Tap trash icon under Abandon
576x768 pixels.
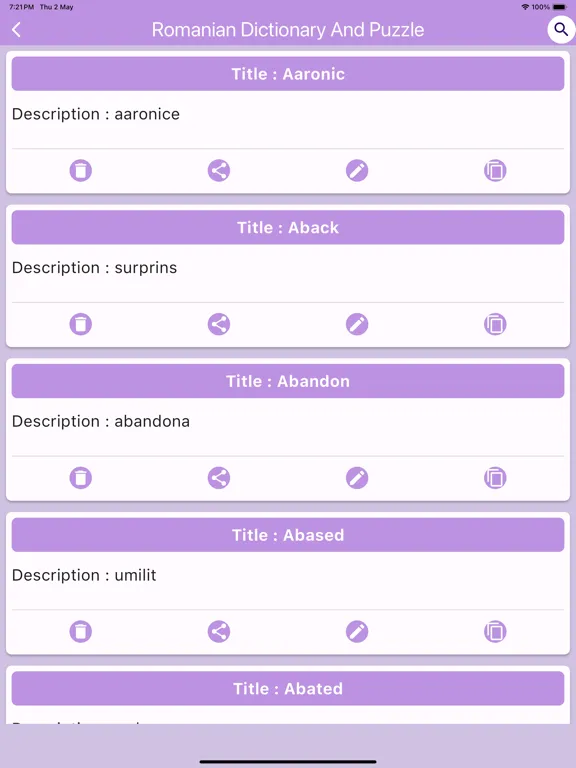[x=81, y=478]
